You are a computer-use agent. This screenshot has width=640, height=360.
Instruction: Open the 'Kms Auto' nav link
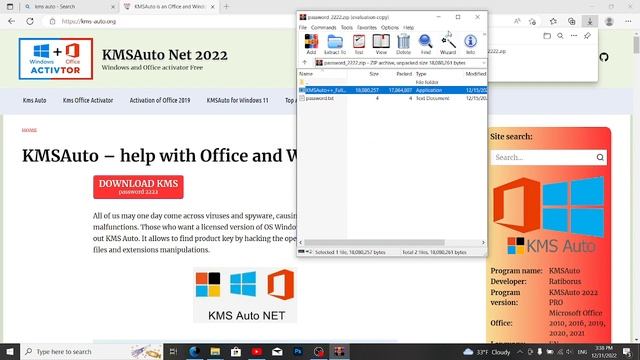pos(34,100)
